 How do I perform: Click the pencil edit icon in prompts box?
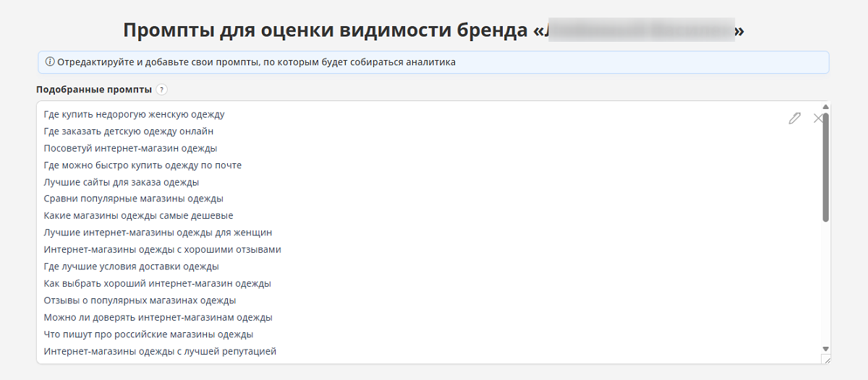[x=794, y=118]
